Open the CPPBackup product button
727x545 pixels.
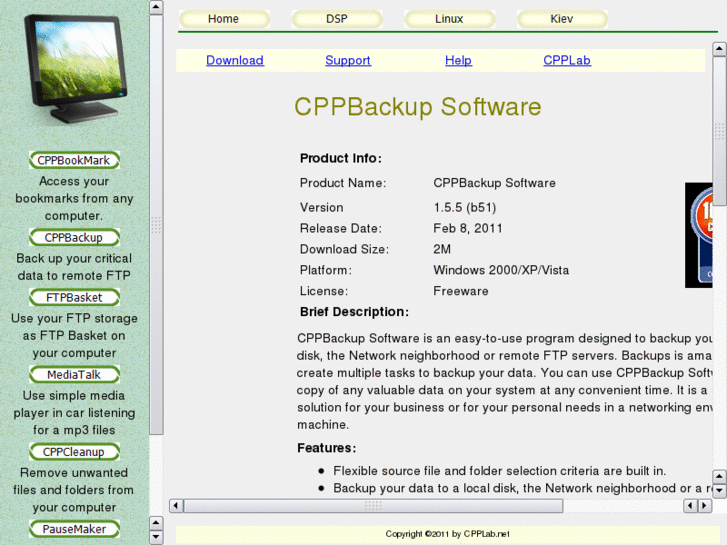tap(74, 237)
